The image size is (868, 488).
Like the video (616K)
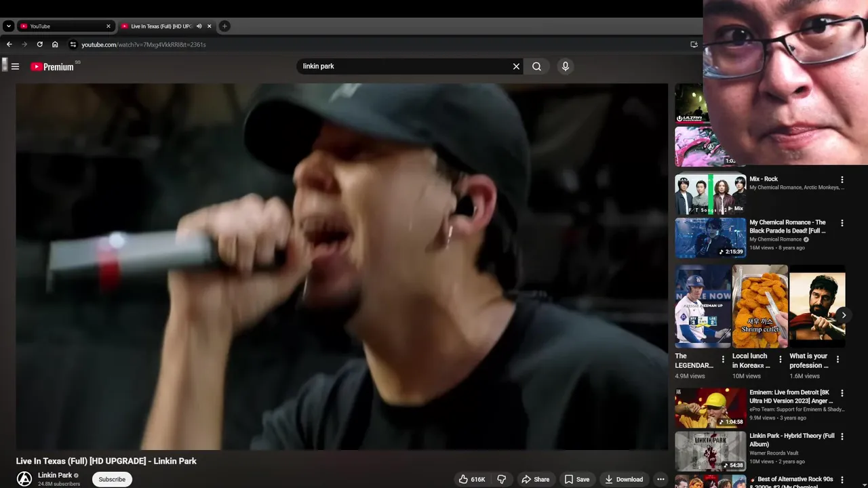click(472, 479)
